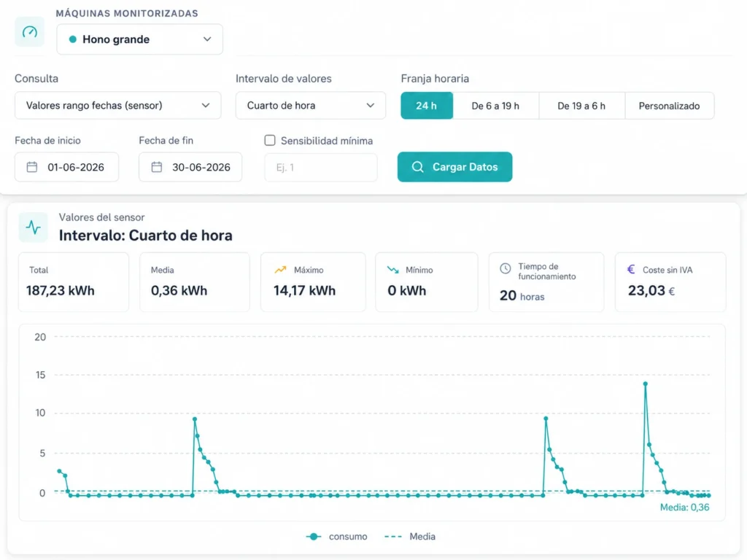Click the clock icon in Tiempo de funcionamiento
Viewport: 747px width, 560px height.
point(506,268)
